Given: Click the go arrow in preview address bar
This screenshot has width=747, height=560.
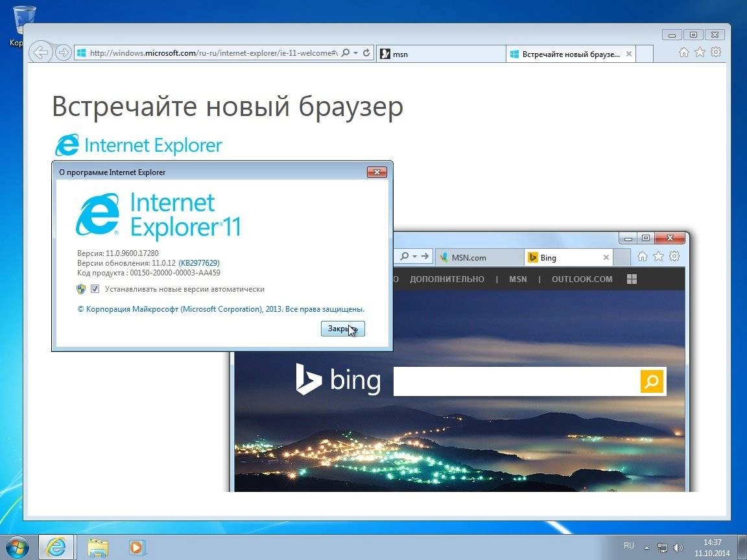Looking at the screenshot, I should pyautogui.click(x=425, y=256).
